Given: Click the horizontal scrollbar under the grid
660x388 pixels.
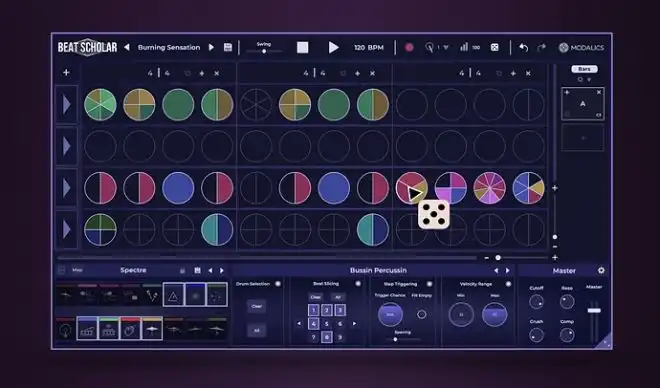Looking at the screenshot, I should [267, 258].
